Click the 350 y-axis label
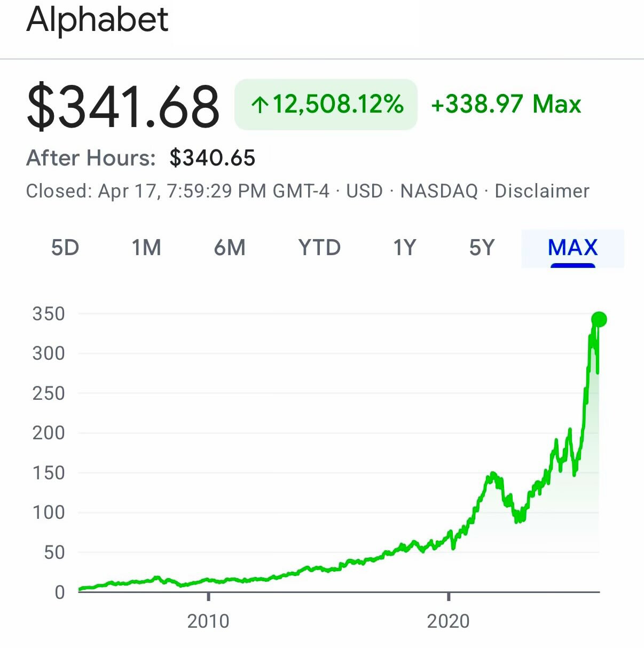This screenshot has height=648, width=644. pyautogui.click(x=49, y=314)
